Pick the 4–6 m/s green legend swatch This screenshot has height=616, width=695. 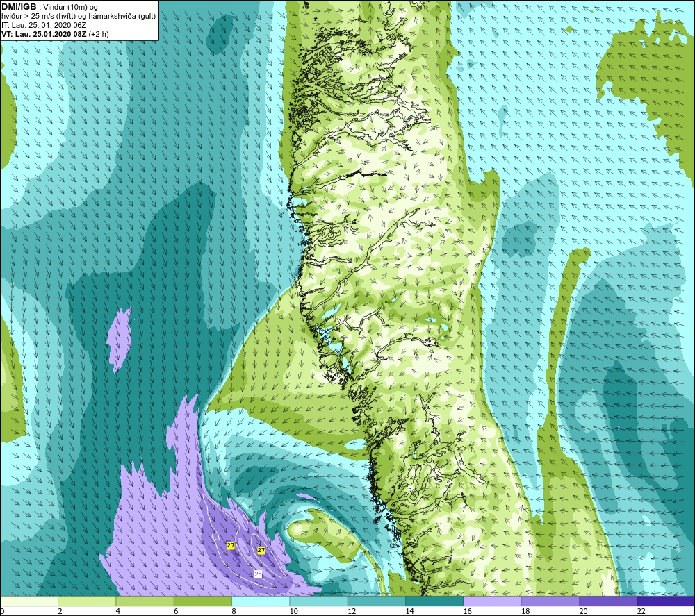tap(145, 601)
